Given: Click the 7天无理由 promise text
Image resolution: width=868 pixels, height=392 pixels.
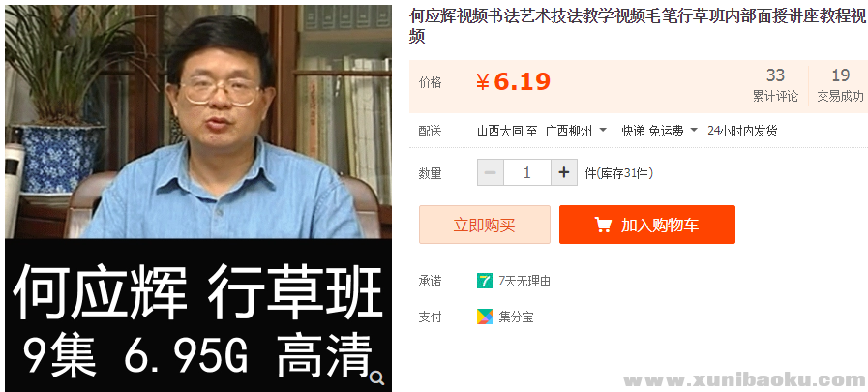Looking at the screenshot, I should point(524,281).
